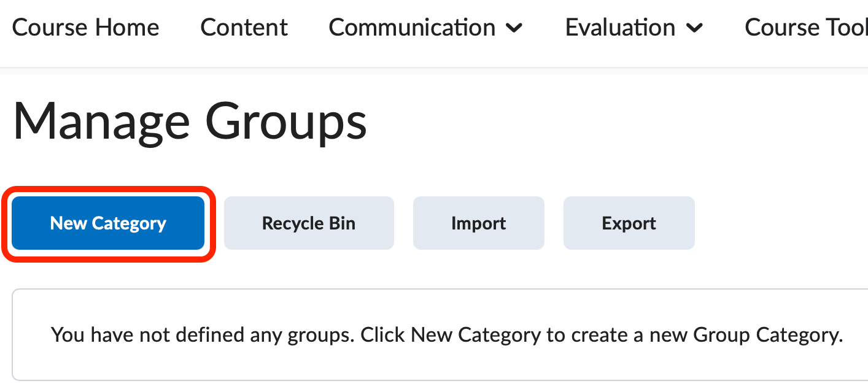The image size is (868, 389).
Task: Click the Evaluation dropdown chevron
Action: pyautogui.click(x=695, y=28)
